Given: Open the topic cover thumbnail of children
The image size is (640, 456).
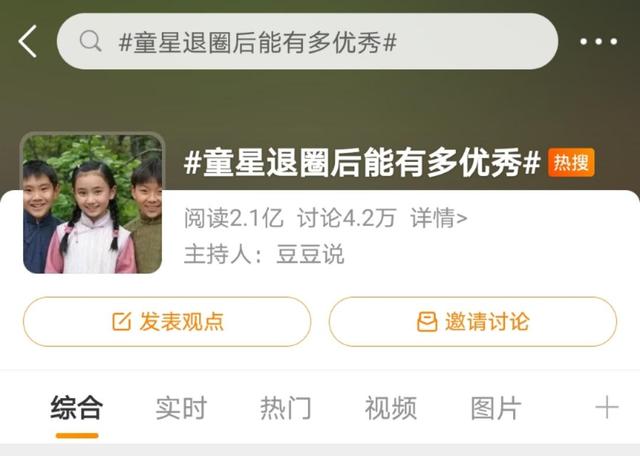Looking at the screenshot, I should pos(93,203).
